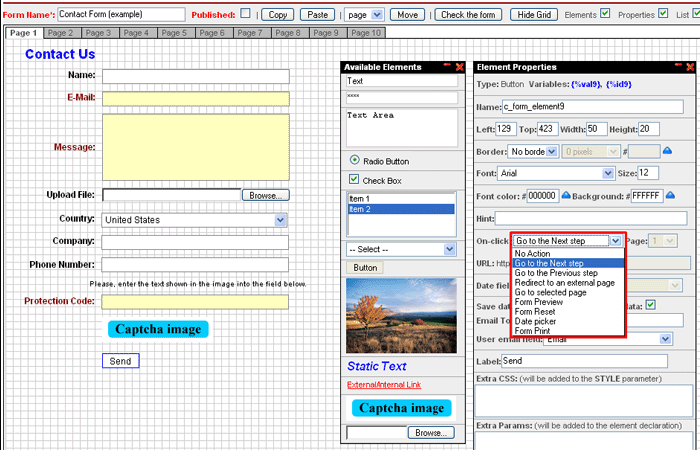Screen dimensions: 700x450
Task: Open border color picker icon
Action: click(x=667, y=151)
